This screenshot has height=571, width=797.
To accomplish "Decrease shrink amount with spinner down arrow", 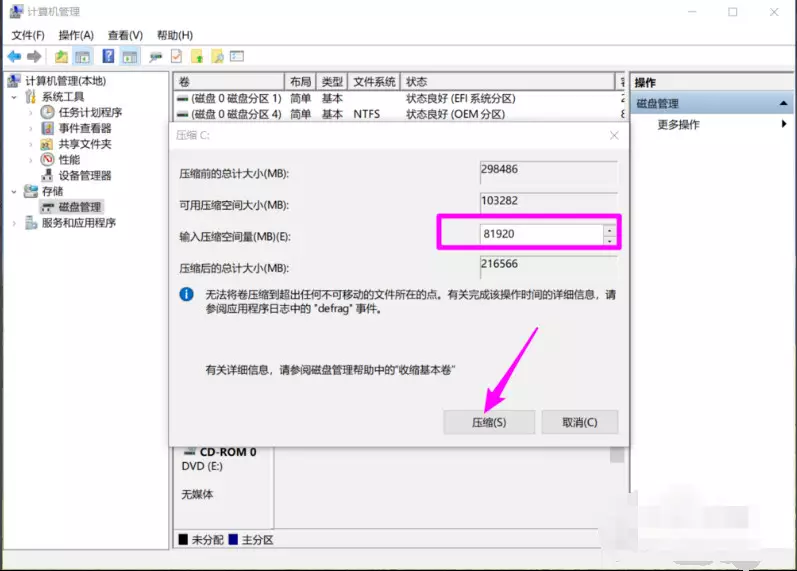I will [609, 240].
